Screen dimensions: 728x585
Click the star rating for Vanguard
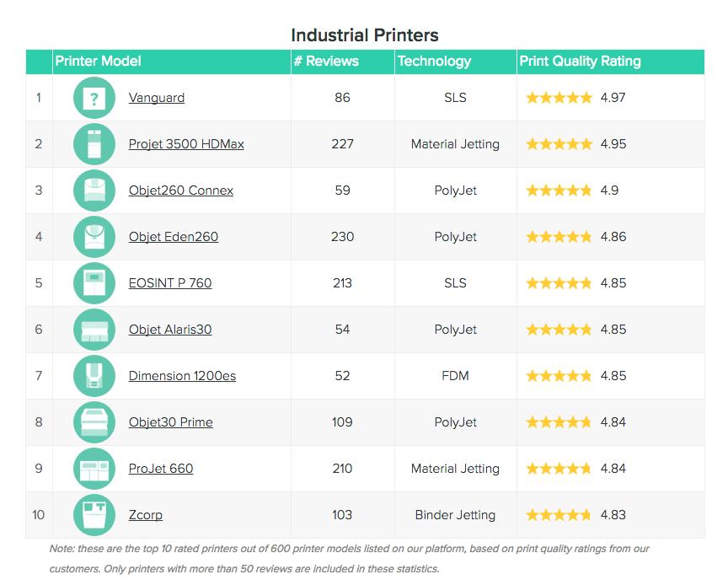(559, 98)
